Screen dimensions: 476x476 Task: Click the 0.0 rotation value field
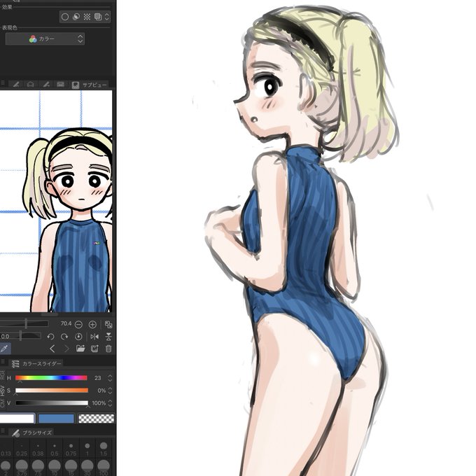[x=5, y=337]
